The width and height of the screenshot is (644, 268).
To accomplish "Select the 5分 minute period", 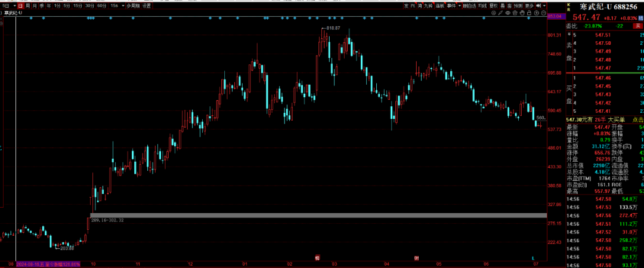I will 67,6.
